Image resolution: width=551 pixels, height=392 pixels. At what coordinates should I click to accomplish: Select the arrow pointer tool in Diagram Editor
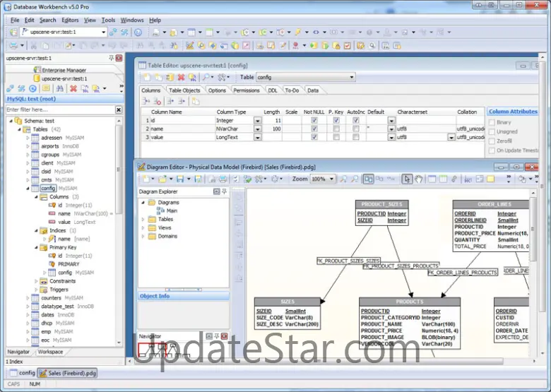(x=407, y=179)
